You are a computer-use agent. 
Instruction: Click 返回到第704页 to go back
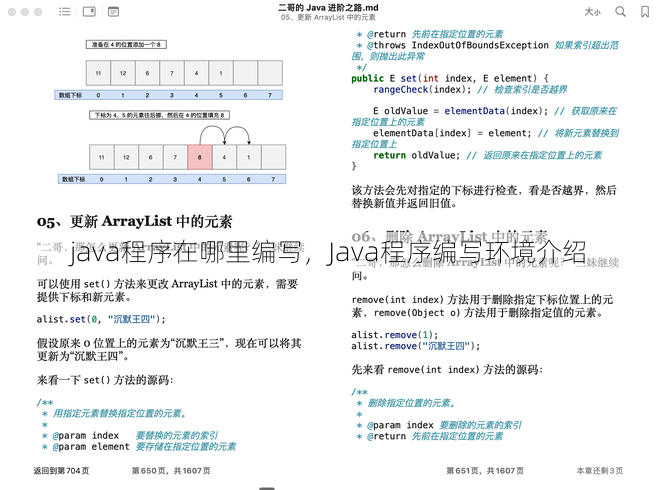[x=62, y=471]
